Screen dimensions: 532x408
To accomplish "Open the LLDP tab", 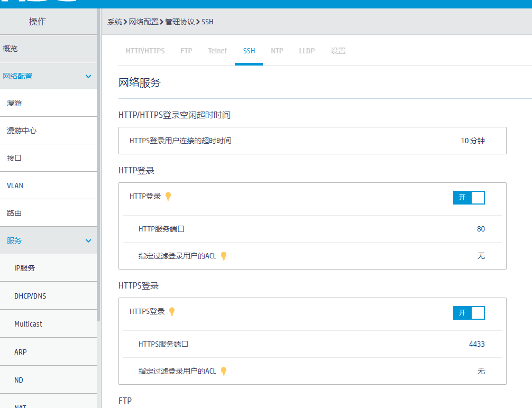I will pyautogui.click(x=307, y=51).
